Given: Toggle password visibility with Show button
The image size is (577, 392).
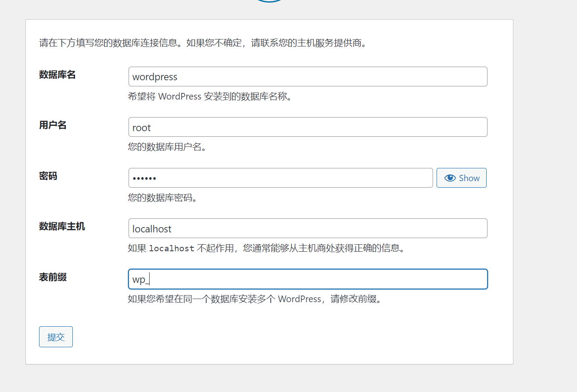Looking at the screenshot, I should pyautogui.click(x=461, y=178).
